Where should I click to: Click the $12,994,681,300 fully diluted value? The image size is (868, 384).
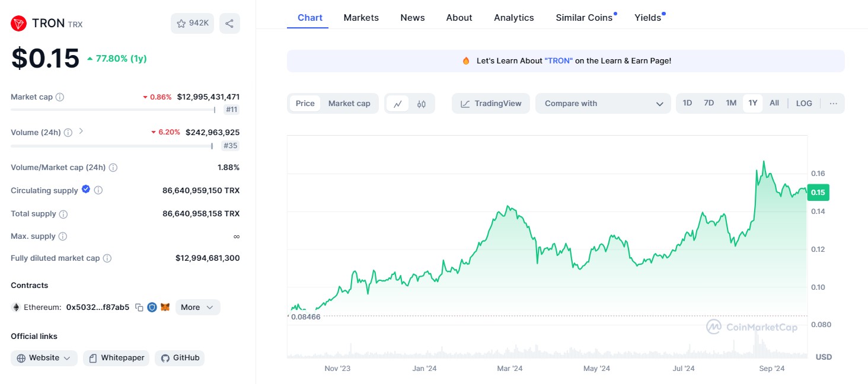pos(208,258)
